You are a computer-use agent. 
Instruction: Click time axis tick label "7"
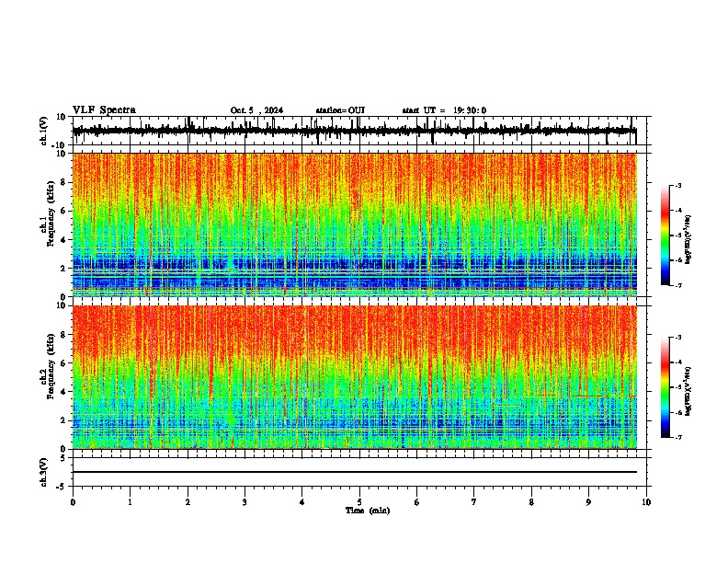tap(474, 502)
